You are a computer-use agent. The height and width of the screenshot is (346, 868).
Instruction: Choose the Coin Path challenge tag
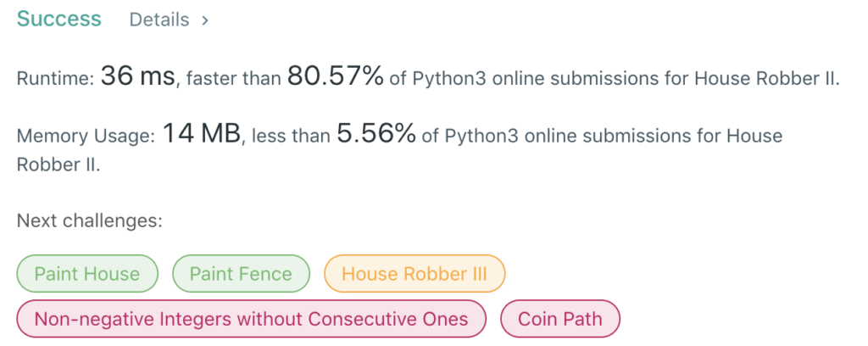pyautogui.click(x=560, y=319)
